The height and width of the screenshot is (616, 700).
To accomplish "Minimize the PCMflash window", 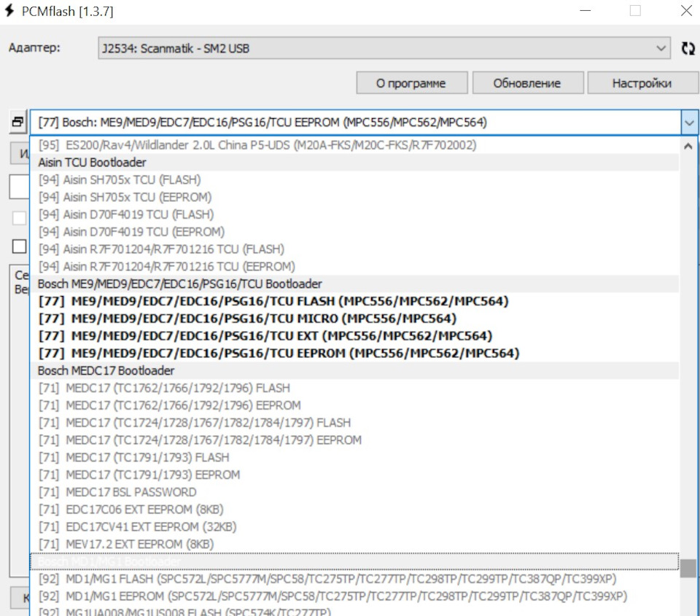I will pos(586,10).
